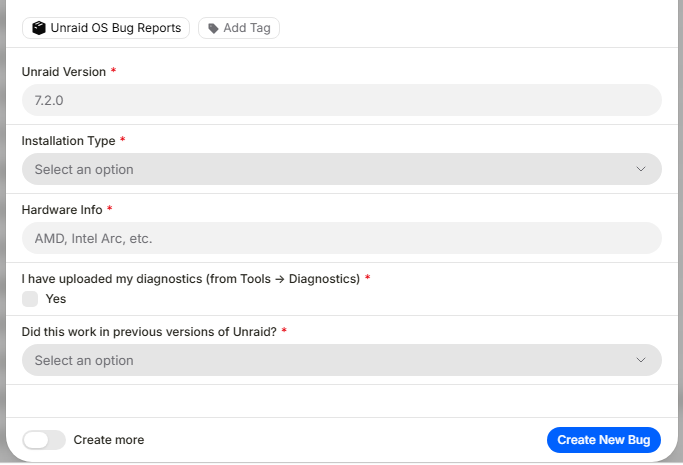The image size is (683, 465).
Task: Click the Add Tag button
Action: [x=239, y=28]
